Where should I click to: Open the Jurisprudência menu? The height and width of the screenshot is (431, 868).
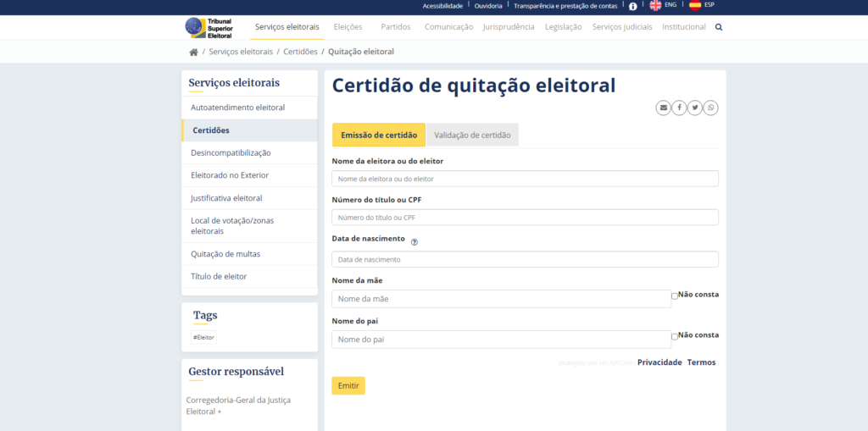tap(509, 27)
